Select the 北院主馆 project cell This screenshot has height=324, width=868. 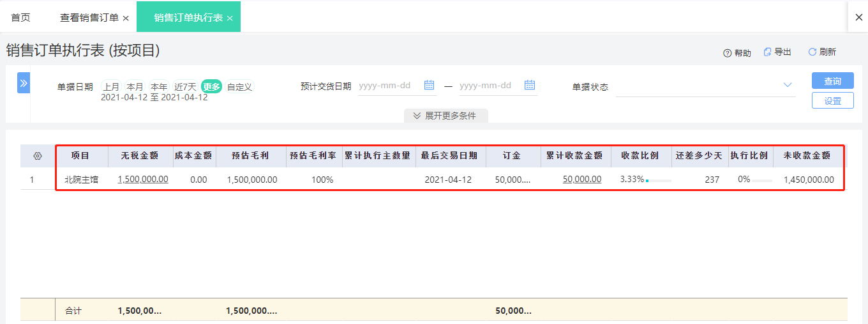(x=81, y=180)
